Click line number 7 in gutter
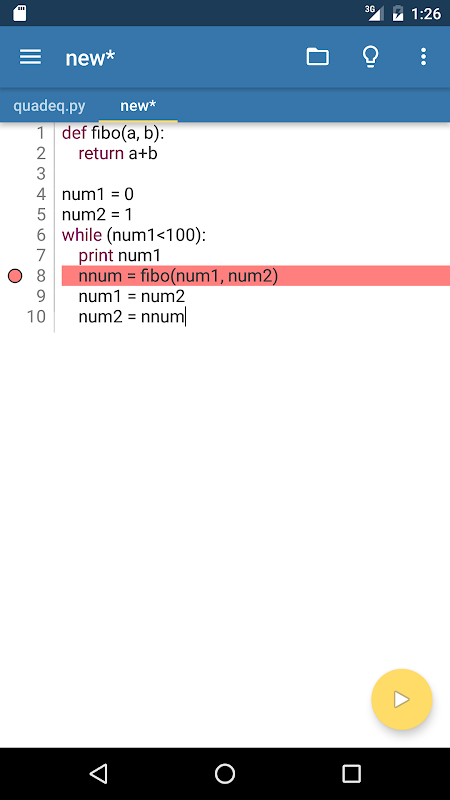Screen dimensions: 450x800 point(41,255)
